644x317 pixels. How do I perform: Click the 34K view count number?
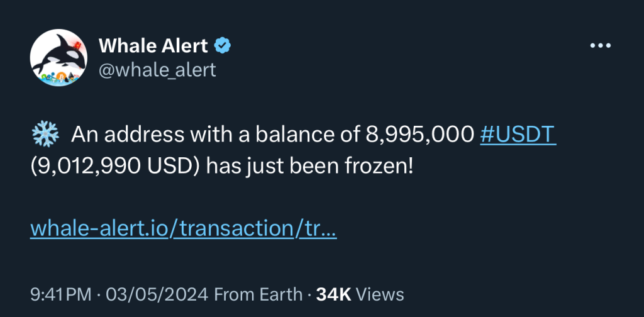[x=333, y=294]
